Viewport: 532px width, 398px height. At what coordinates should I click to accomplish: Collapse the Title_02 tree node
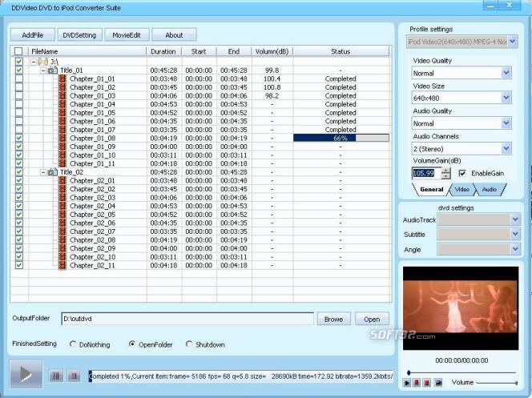43,172
